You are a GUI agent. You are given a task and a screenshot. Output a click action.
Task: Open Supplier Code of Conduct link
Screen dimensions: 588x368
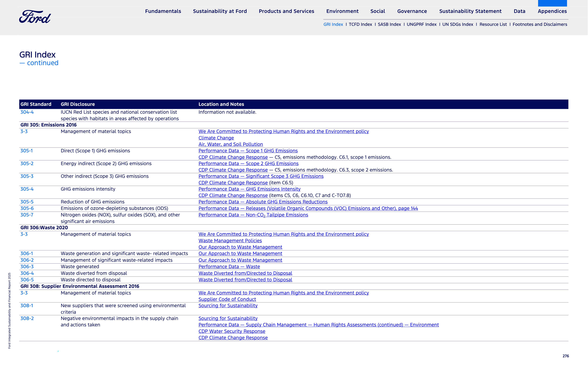(x=227, y=299)
